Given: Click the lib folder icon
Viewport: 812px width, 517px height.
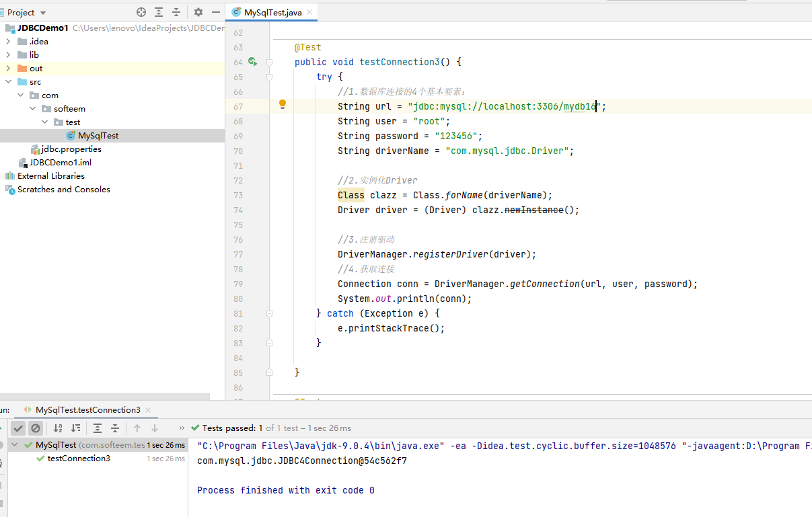Looking at the screenshot, I should point(22,54).
